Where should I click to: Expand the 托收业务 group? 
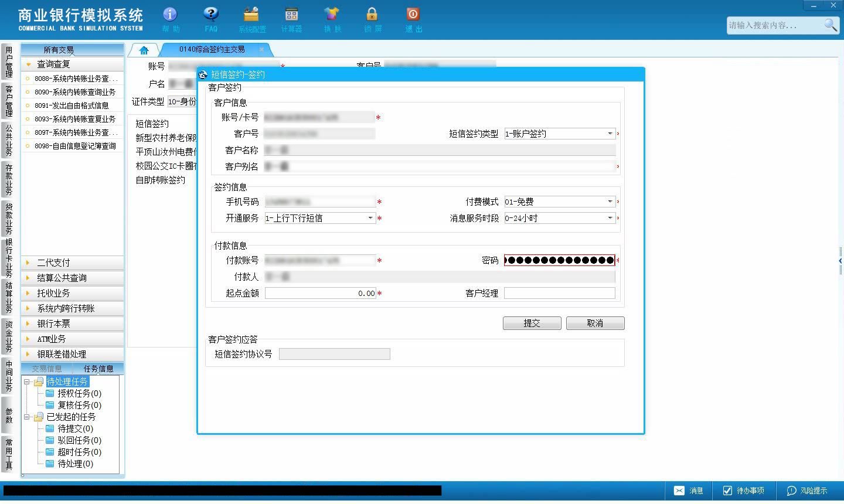(x=73, y=293)
